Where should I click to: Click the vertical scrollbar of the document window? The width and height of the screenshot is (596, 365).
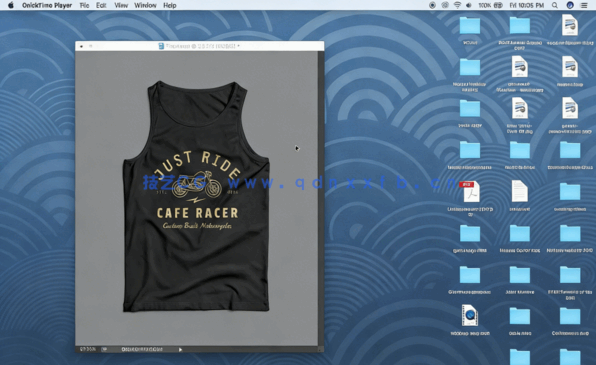coord(321,198)
